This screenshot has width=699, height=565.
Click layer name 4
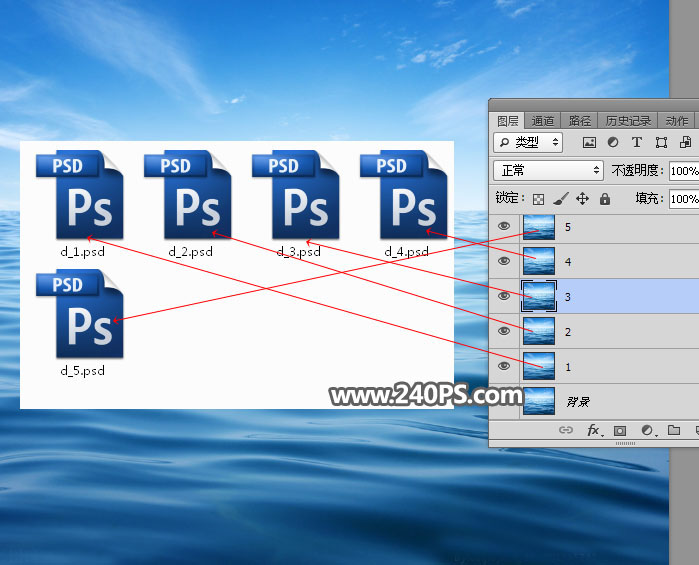(567, 262)
